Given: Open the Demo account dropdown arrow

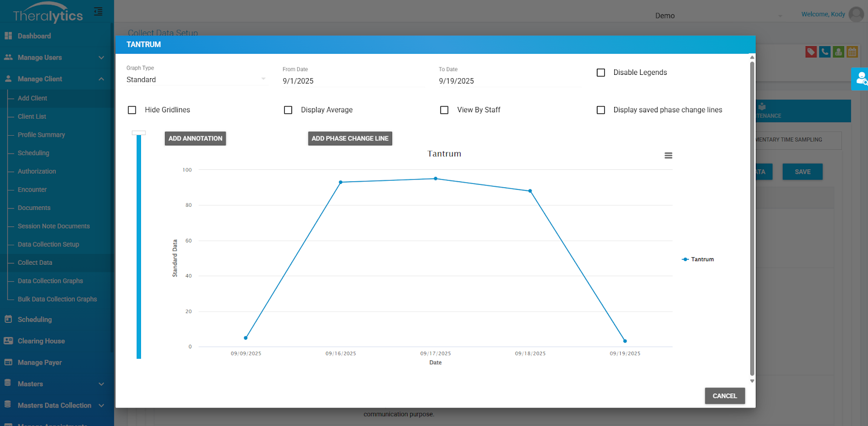Looking at the screenshot, I should coord(780,16).
